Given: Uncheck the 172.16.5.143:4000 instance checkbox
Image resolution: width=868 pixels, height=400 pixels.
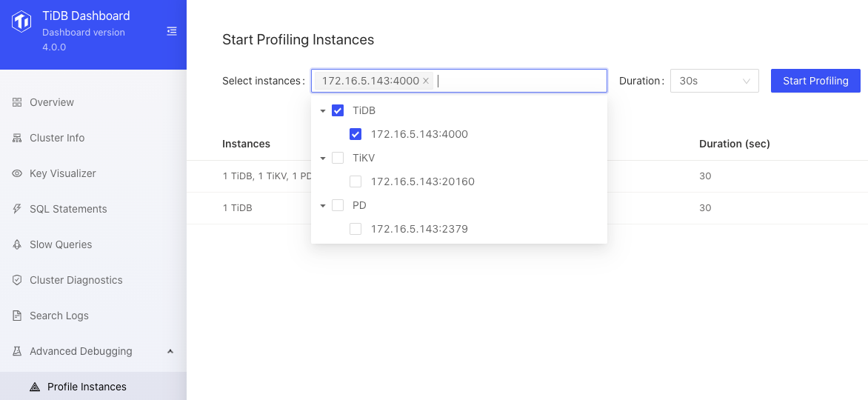Looking at the screenshot, I should click(355, 134).
